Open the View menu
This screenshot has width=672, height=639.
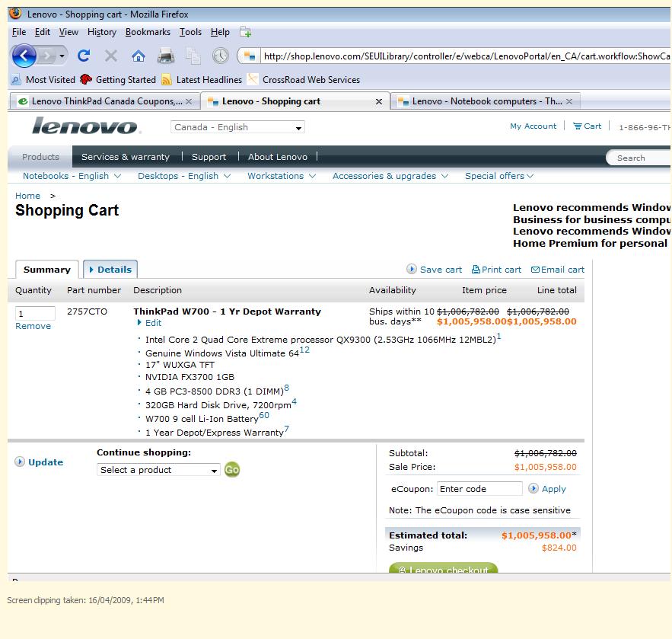[68, 32]
